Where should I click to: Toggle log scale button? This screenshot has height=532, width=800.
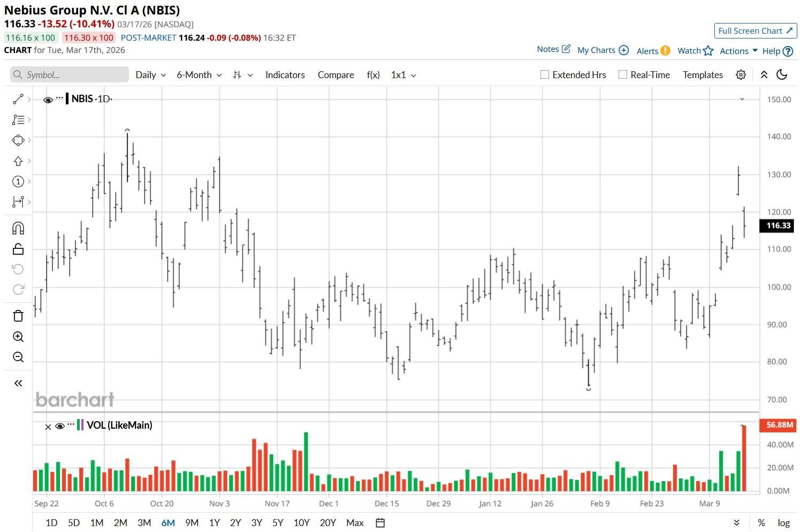click(784, 523)
